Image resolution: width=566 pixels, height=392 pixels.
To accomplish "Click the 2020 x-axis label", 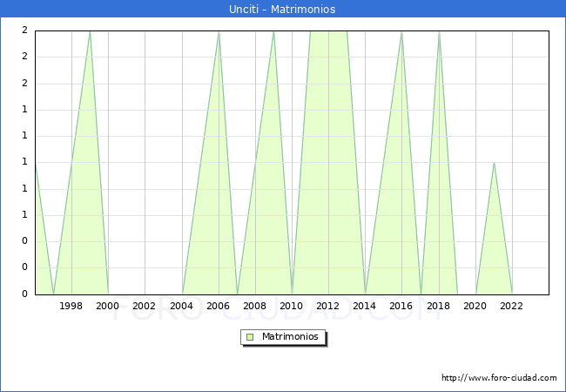I will coord(475,306).
